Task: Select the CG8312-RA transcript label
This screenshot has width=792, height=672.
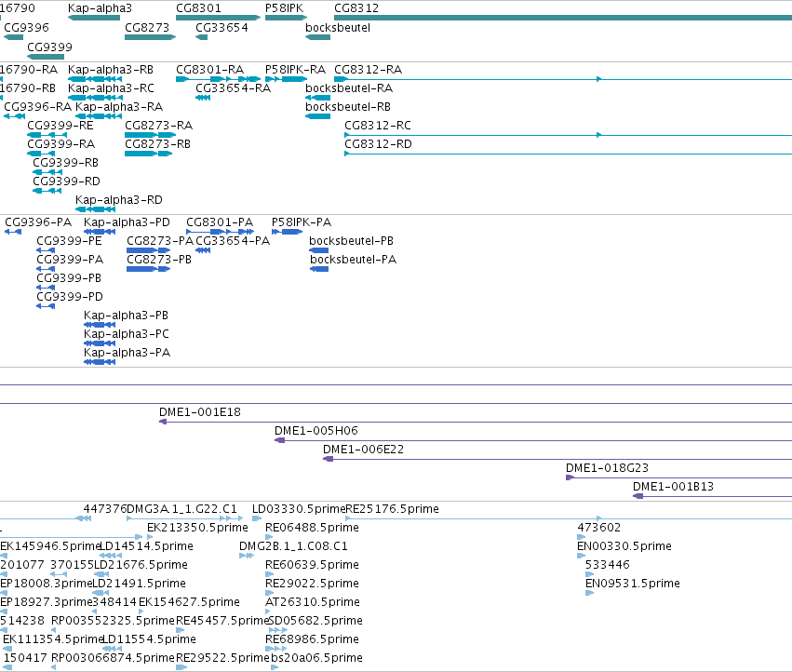Action: click(x=369, y=69)
